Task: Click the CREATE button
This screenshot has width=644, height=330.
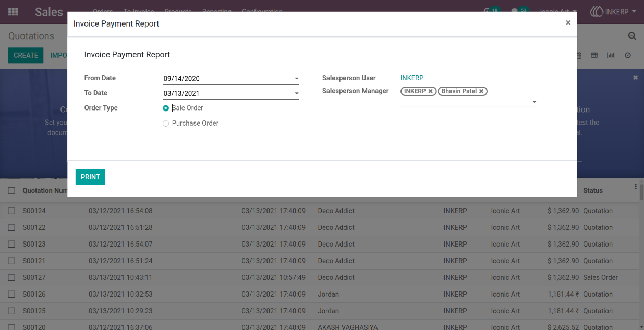Action: tap(26, 55)
